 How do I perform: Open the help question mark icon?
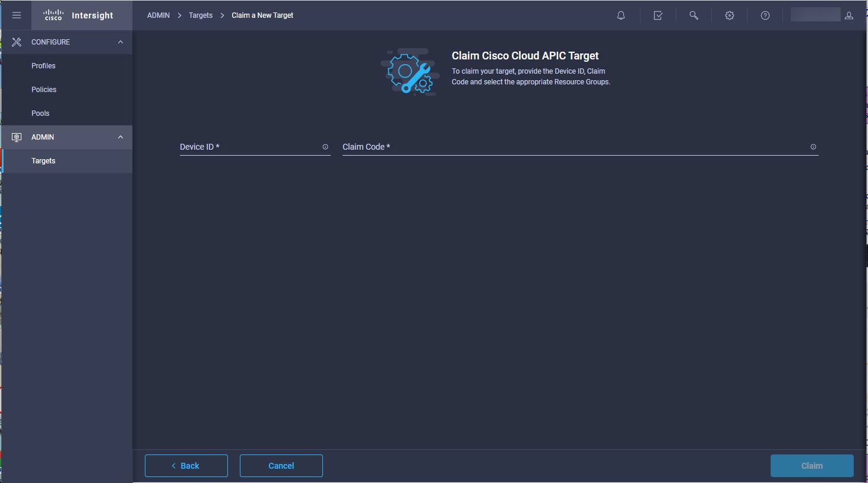765,15
